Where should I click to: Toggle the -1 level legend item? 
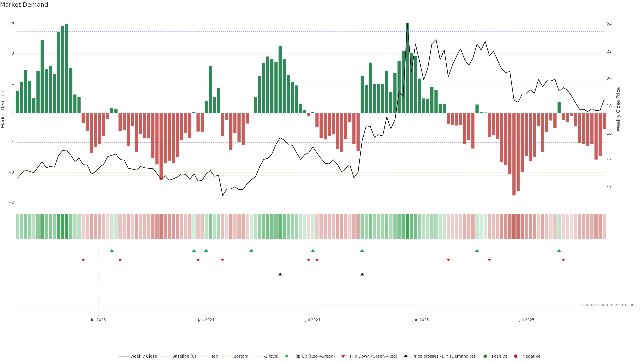[271, 356]
